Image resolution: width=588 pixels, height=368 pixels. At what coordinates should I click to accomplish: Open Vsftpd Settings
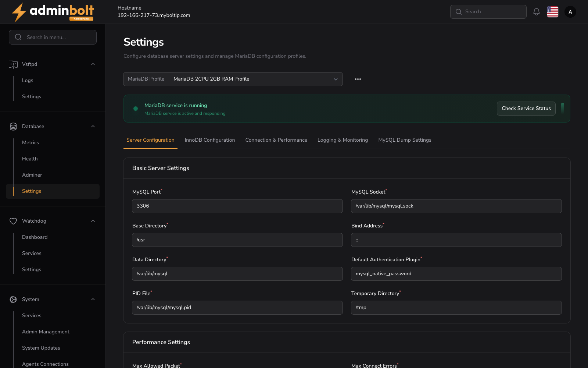point(32,96)
